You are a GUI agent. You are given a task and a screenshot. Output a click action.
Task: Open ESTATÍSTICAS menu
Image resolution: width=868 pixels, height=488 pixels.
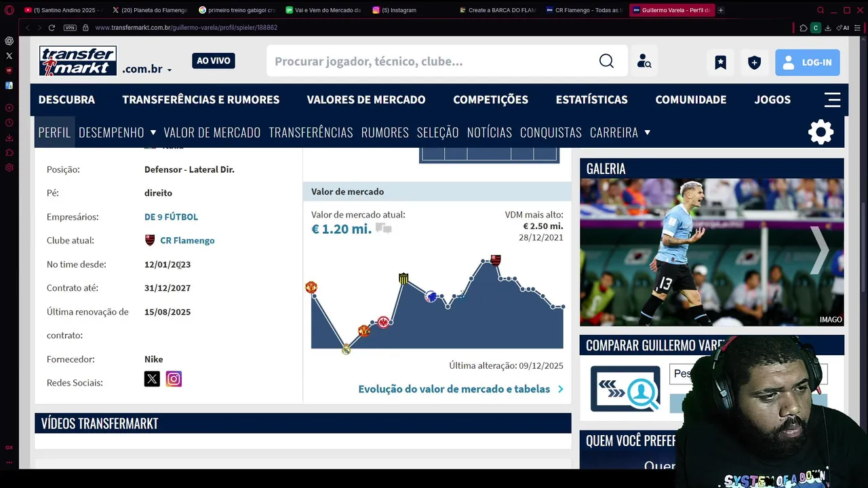[591, 100]
